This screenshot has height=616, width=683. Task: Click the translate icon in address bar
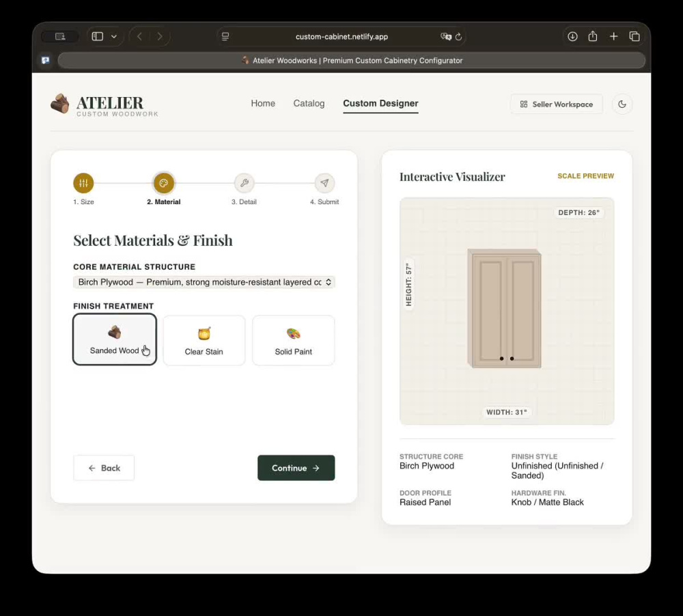point(445,37)
